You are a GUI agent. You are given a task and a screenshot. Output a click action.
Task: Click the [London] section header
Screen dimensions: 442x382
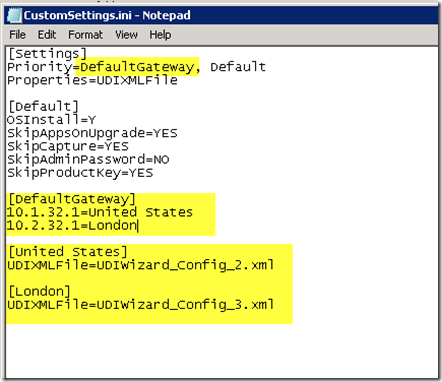click(x=39, y=291)
